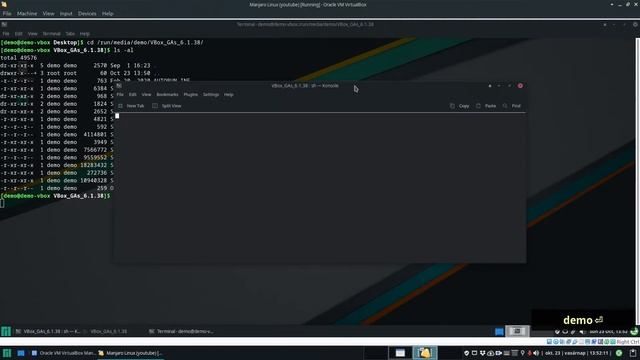
Task: Open Konsole Help menu
Action: [x=229, y=94]
